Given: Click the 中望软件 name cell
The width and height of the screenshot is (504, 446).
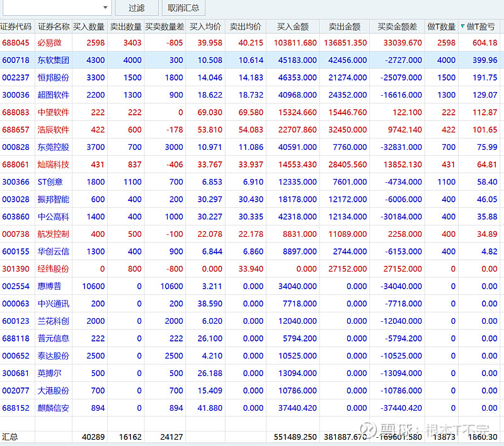Looking at the screenshot, I should pyautogui.click(x=54, y=112).
